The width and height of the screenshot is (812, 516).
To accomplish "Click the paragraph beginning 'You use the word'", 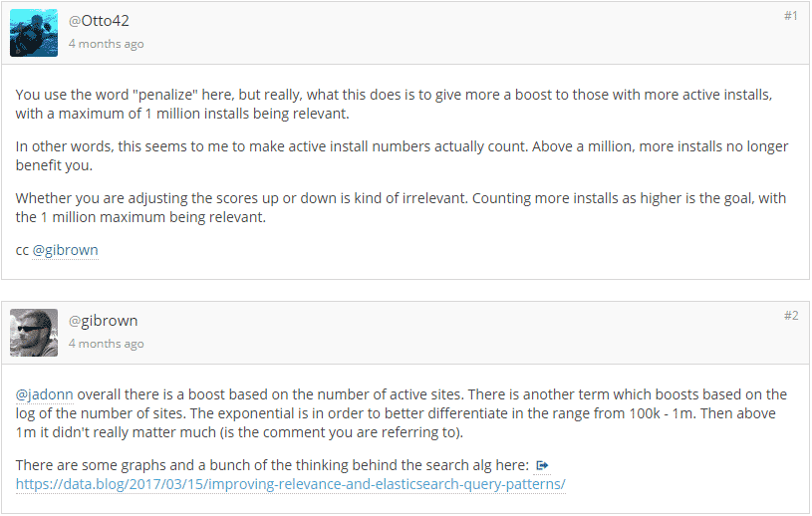I will 395,104.
